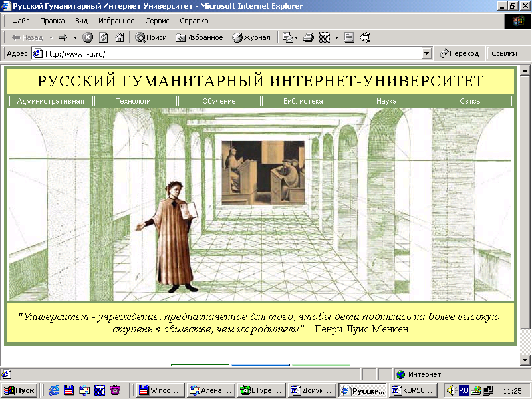
Task: Open the Outlook Express quick launch icon
Action: coord(84,390)
